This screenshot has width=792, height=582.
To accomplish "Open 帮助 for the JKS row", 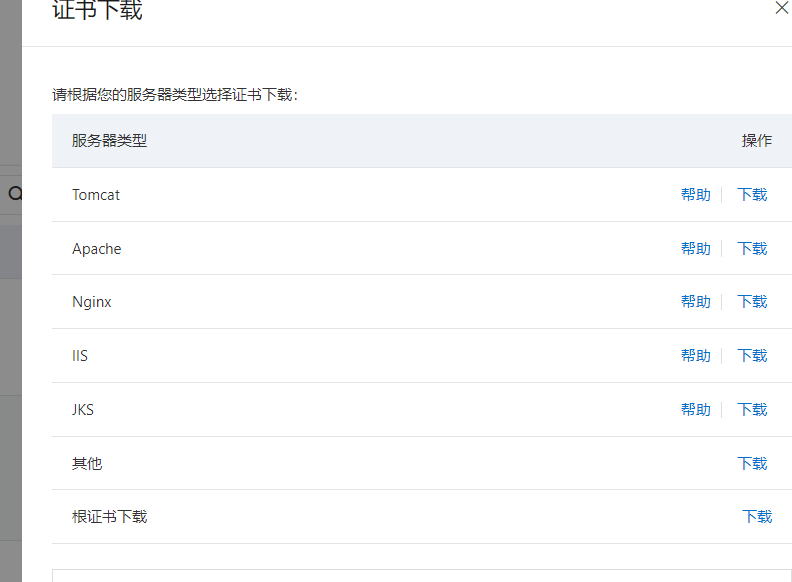I will pos(696,409).
